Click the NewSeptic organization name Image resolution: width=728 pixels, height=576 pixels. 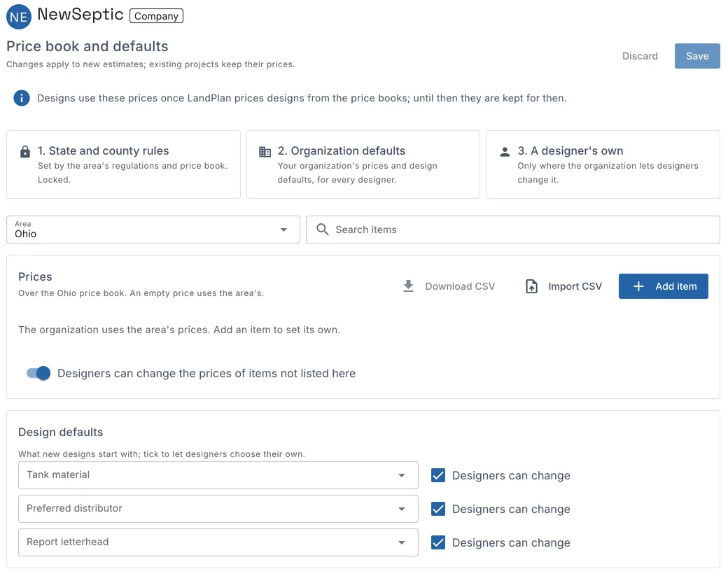coord(80,15)
